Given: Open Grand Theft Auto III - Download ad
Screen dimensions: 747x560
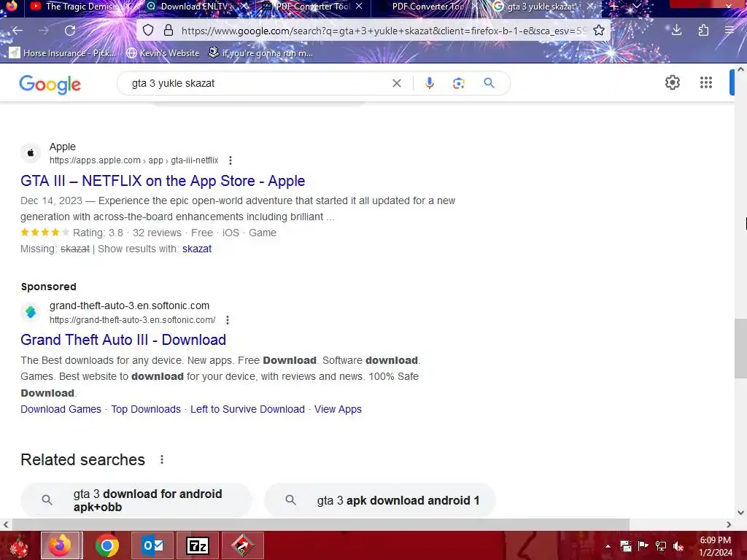Looking at the screenshot, I should (123, 340).
